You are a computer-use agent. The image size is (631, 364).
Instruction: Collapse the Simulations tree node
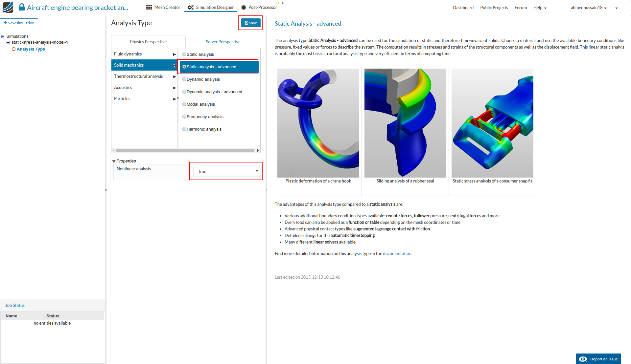tap(3, 36)
